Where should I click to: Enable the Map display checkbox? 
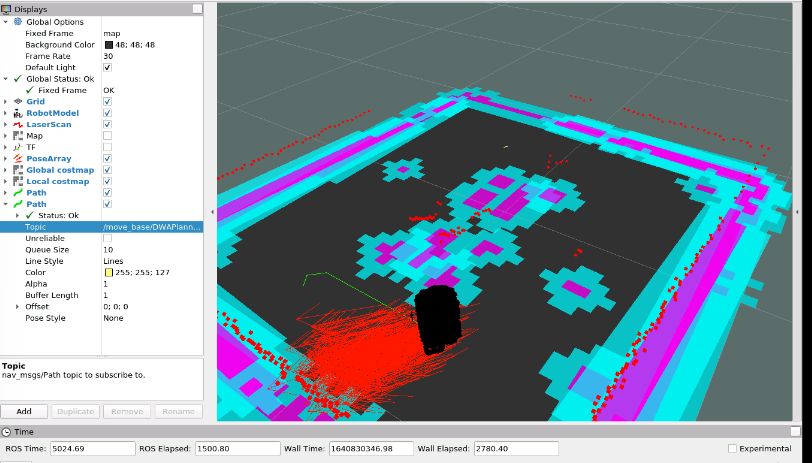point(107,136)
